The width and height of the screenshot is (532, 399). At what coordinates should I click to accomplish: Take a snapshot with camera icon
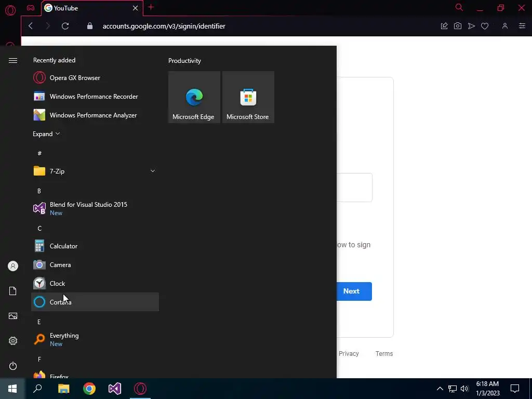[x=458, y=26]
